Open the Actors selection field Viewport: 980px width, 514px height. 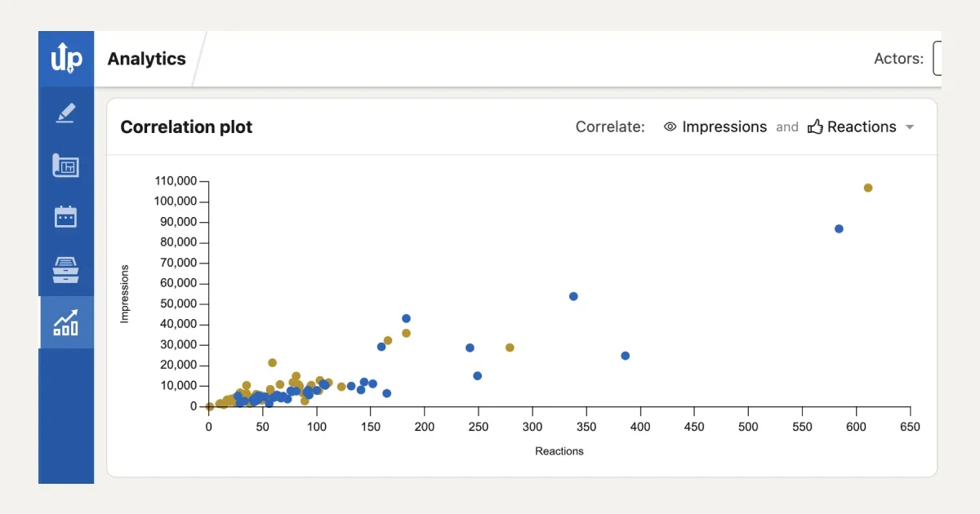point(938,59)
